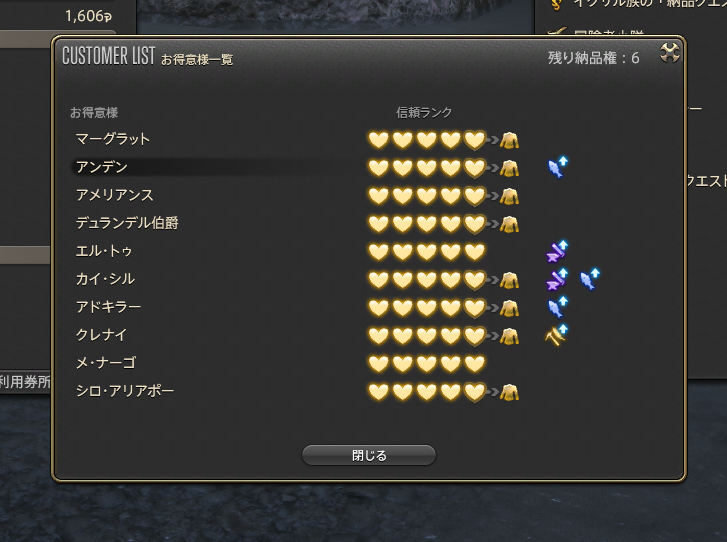Click the 信頼ランク column header

tap(424, 112)
